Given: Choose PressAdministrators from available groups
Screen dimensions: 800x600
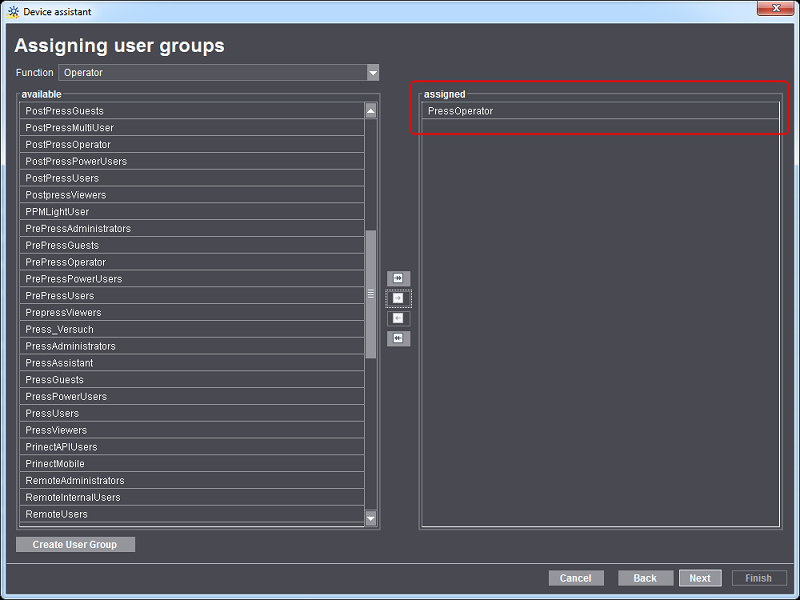Looking at the screenshot, I should tap(190, 346).
